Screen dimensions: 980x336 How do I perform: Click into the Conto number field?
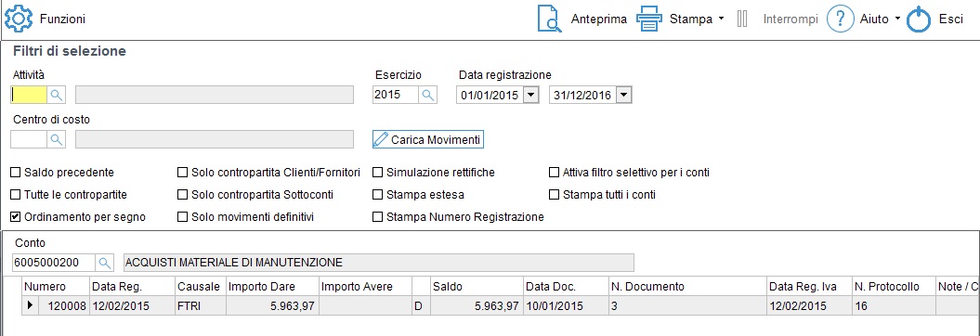coord(54,263)
